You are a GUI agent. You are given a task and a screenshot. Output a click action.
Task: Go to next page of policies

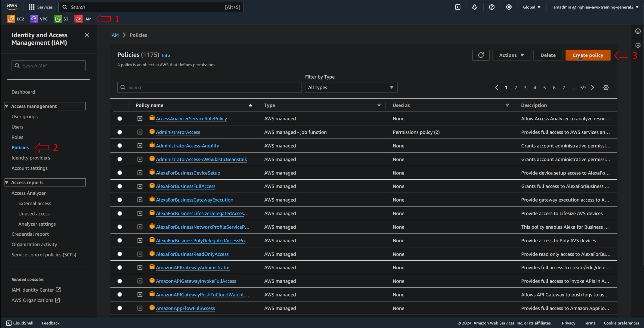click(593, 88)
